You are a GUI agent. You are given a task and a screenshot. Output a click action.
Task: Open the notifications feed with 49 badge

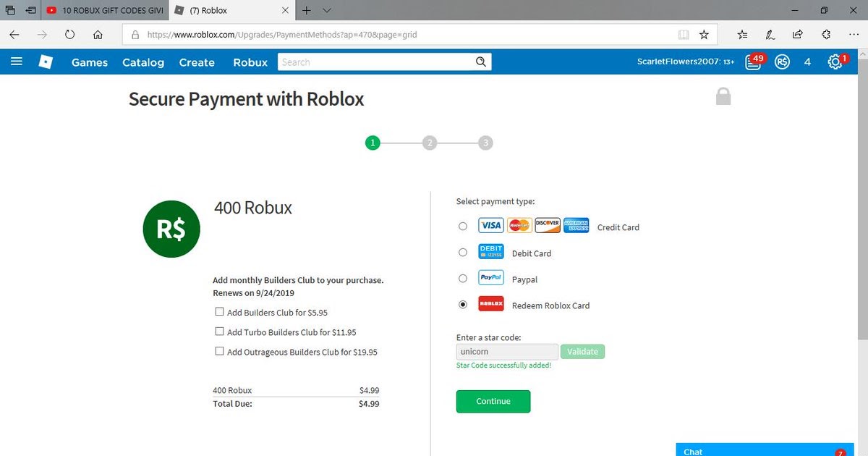pyautogui.click(x=753, y=62)
